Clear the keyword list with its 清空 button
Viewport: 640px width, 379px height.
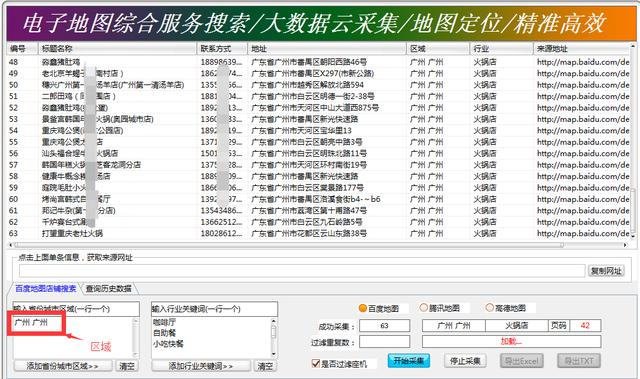click(265, 366)
